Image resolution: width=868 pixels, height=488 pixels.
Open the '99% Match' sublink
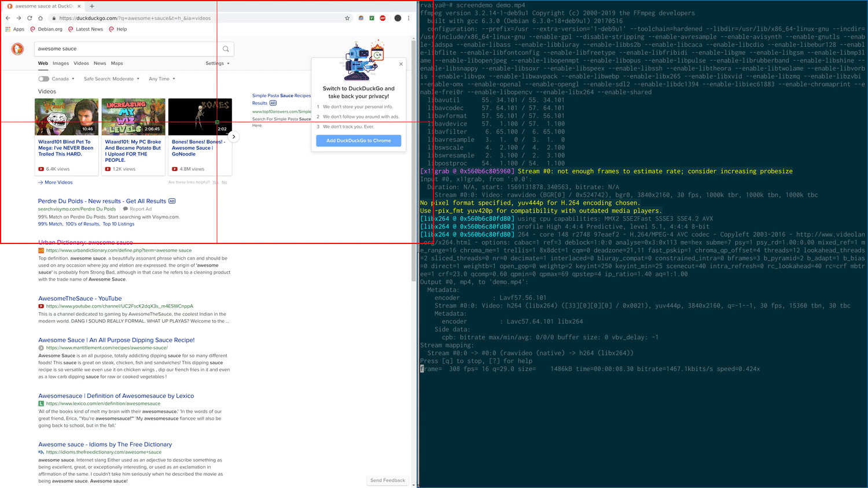point(50,224)
